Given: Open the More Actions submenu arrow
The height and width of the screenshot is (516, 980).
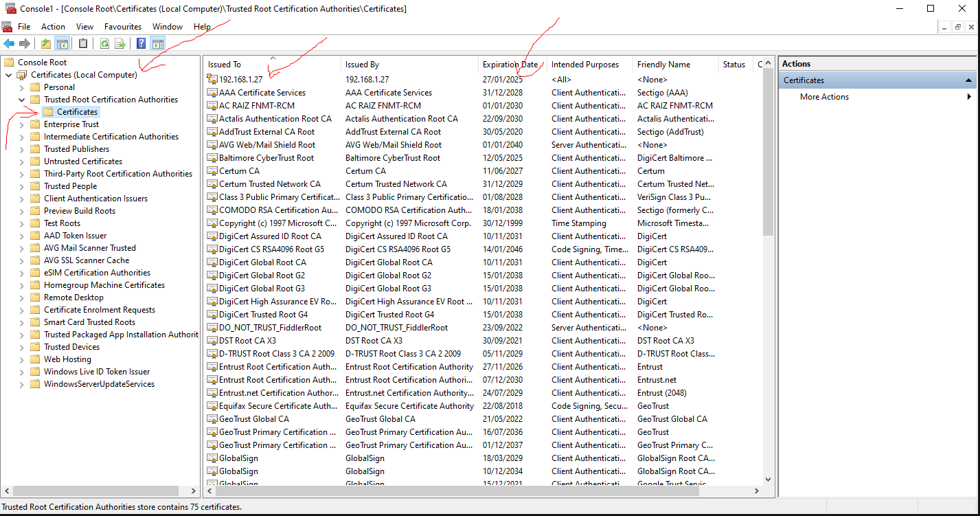Looking at the screenshot, I should click(969, 97).
